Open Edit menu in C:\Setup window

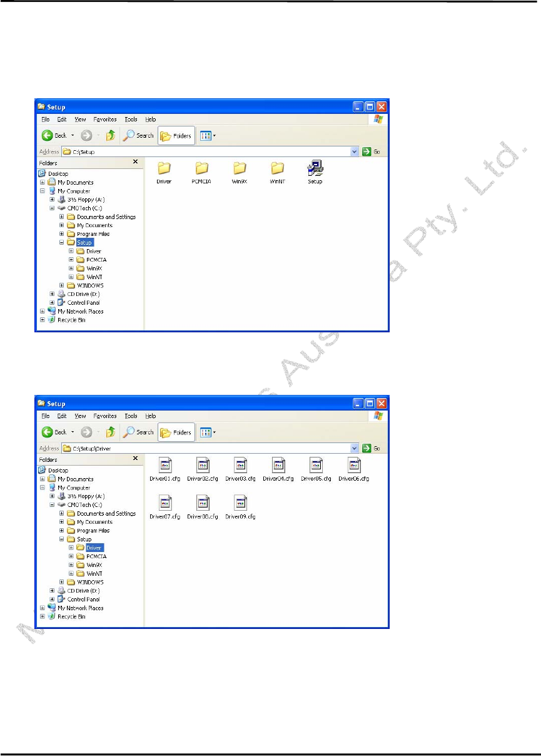(x=62, y=119)
